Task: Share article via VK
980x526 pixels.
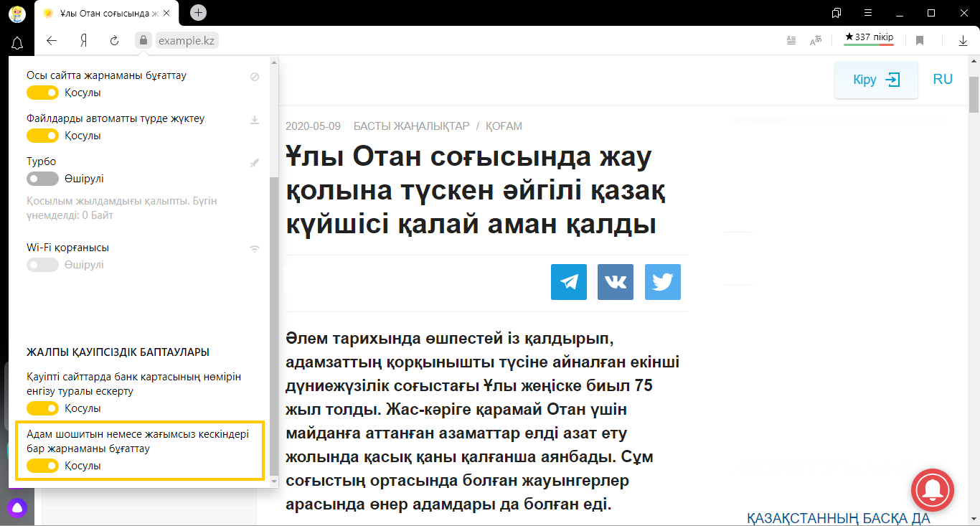Action: point(616,282)
